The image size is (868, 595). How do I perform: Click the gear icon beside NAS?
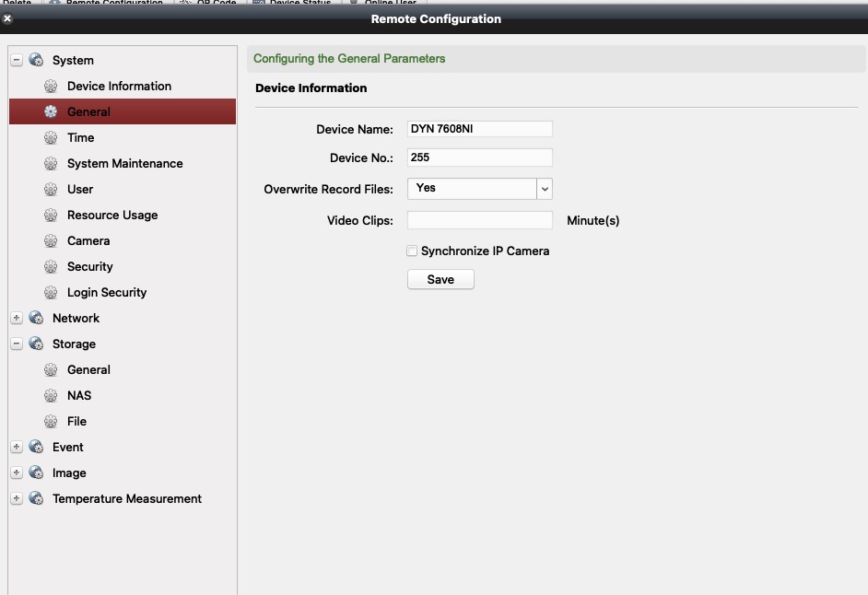pos(51,396)
